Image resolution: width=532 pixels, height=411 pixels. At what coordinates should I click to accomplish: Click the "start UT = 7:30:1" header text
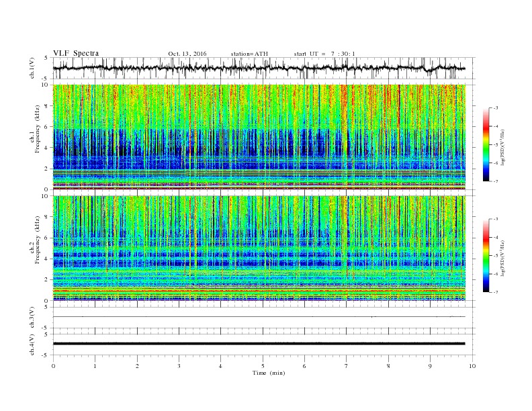coord(324,54)
